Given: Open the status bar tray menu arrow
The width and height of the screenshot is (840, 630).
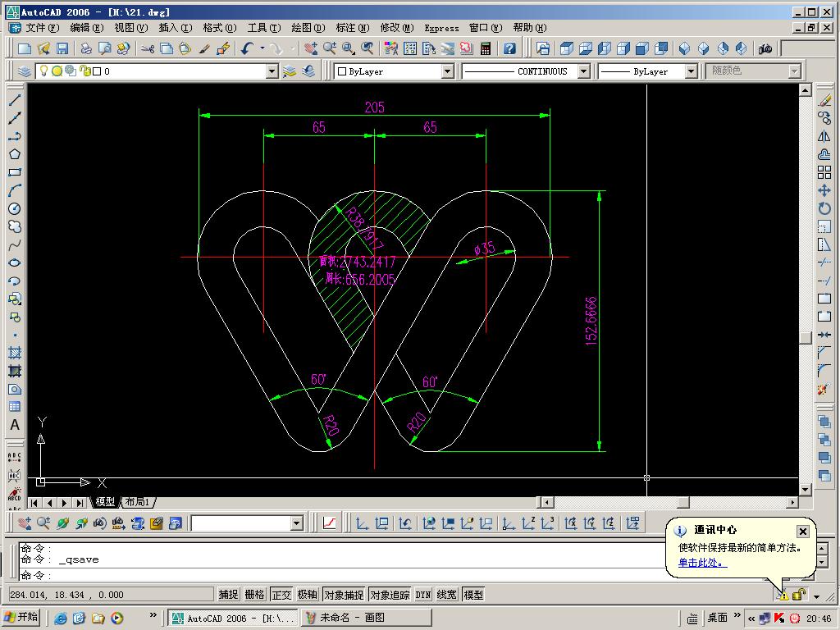Looking at the screenshot, I should (x=816, y=596).
